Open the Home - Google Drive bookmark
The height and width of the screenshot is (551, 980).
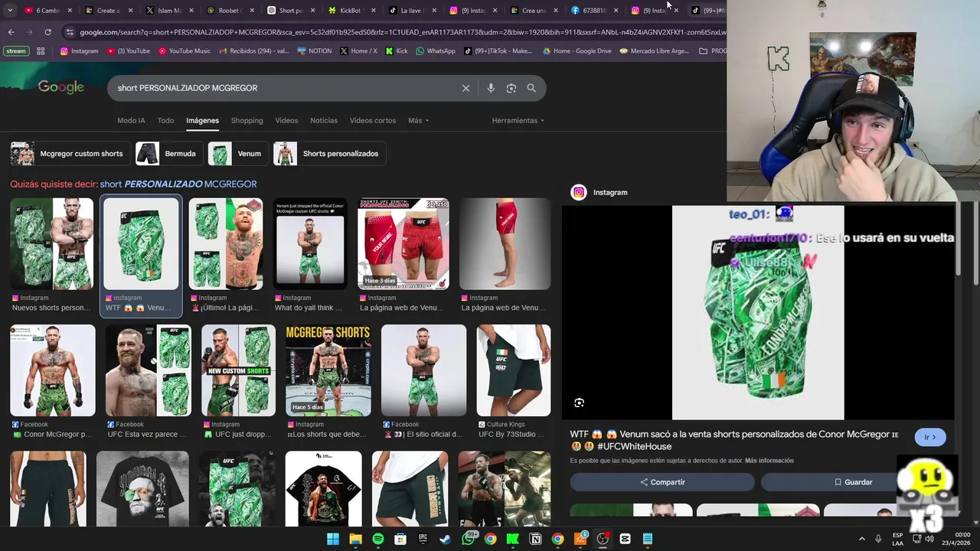tap(577, 51)
